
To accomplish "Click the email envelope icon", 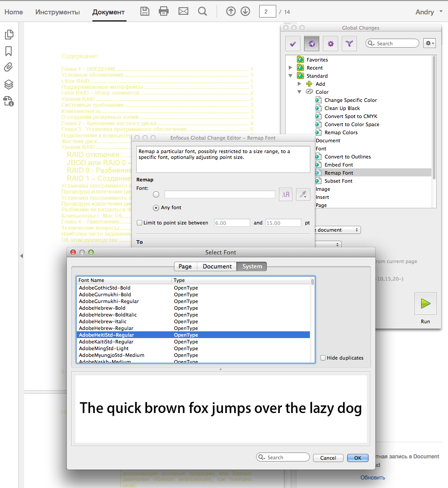I will [x=183, y=11].
